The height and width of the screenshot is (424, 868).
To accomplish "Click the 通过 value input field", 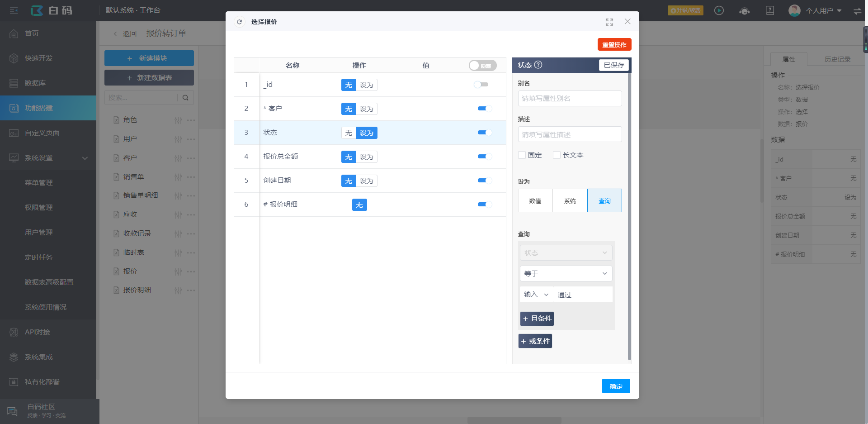I will pyautogui.click(x=583, y=295).
